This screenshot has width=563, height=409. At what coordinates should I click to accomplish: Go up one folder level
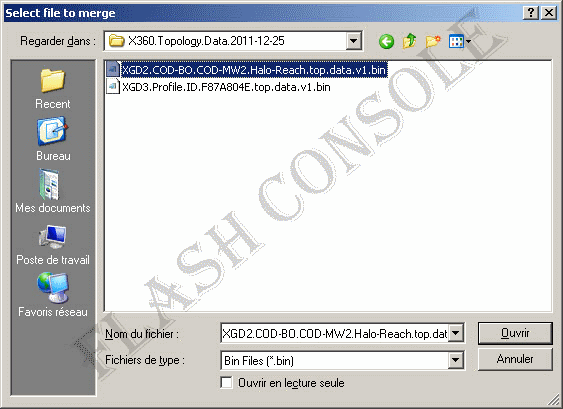pos(409,41)
